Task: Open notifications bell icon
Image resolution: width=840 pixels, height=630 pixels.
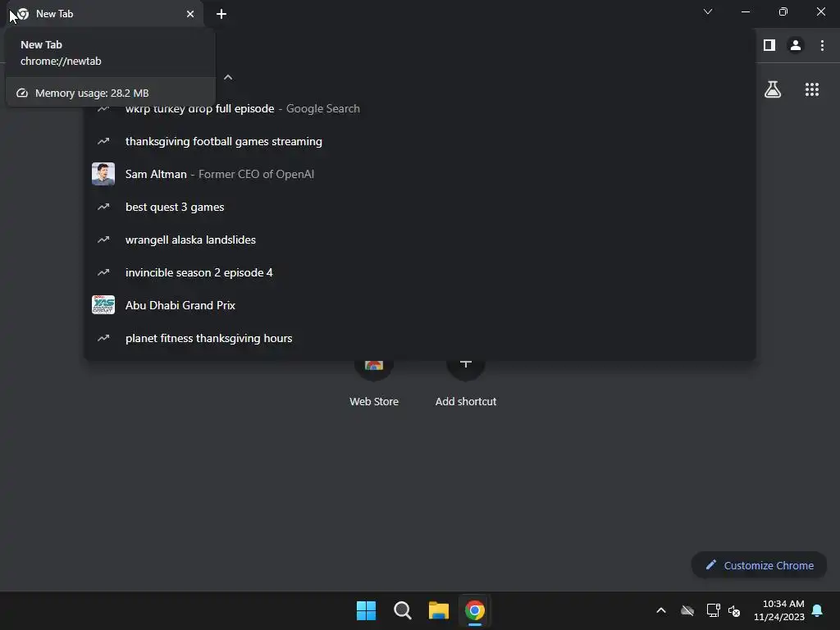Action: point(818,610)
